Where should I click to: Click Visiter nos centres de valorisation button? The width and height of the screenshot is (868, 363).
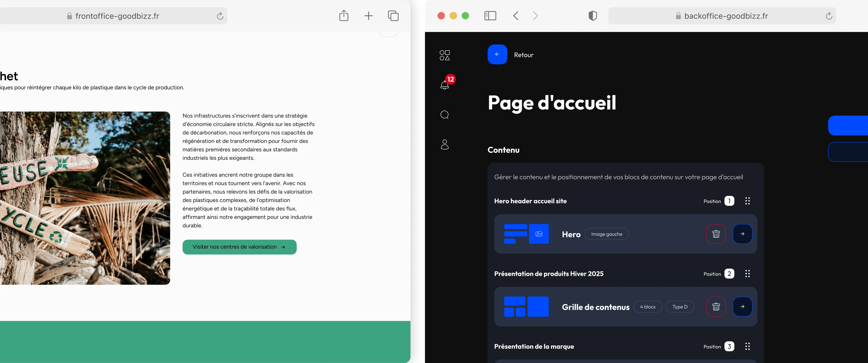[x=239, y=247]
